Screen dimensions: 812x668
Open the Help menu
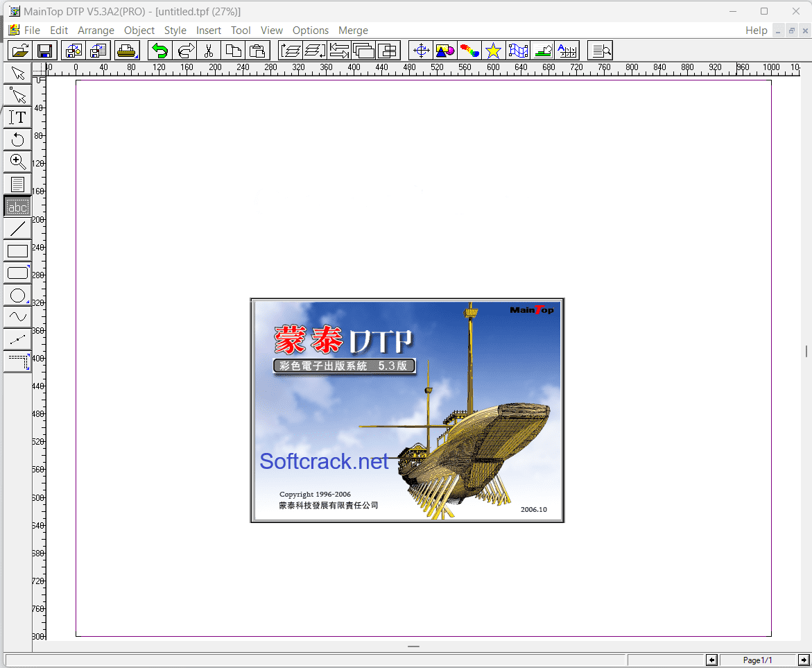coord(756,31)
